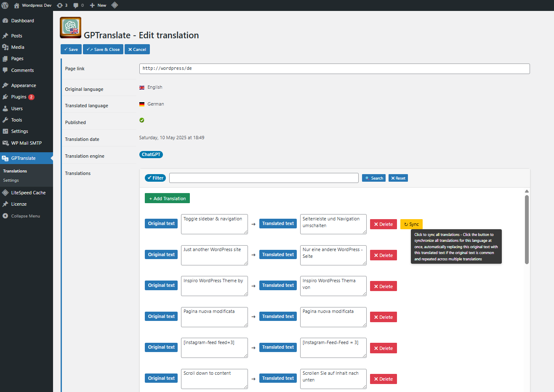Screen dimensions: 554x392
Task: Open the GPTranslate Settings submenu item
Action: coord(11,180)
